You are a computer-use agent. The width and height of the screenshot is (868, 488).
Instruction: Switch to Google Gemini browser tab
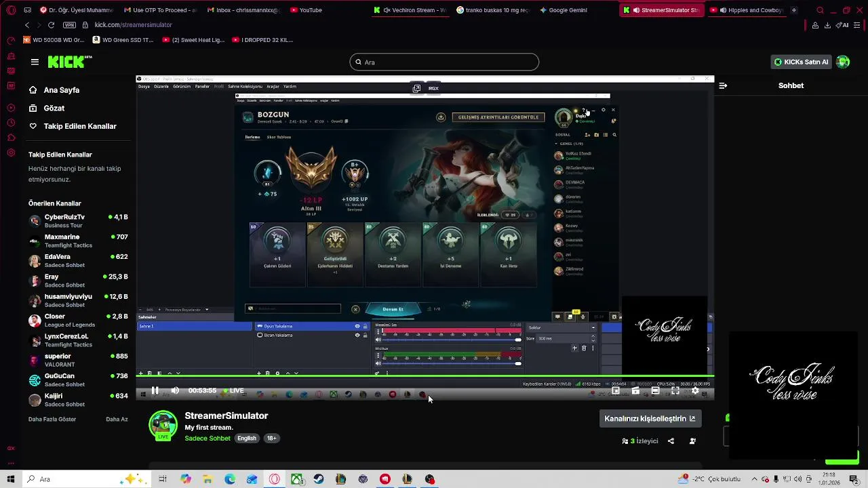[564, 10]
